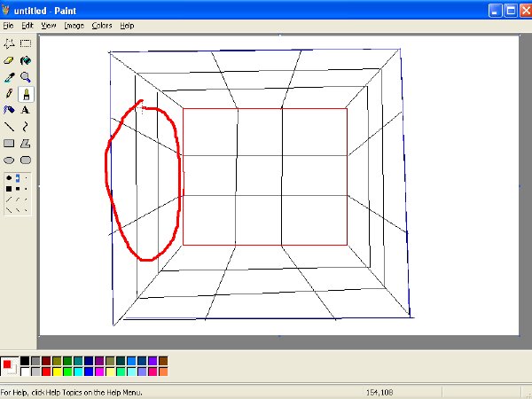Pick the Curve tool

[26, 127]
